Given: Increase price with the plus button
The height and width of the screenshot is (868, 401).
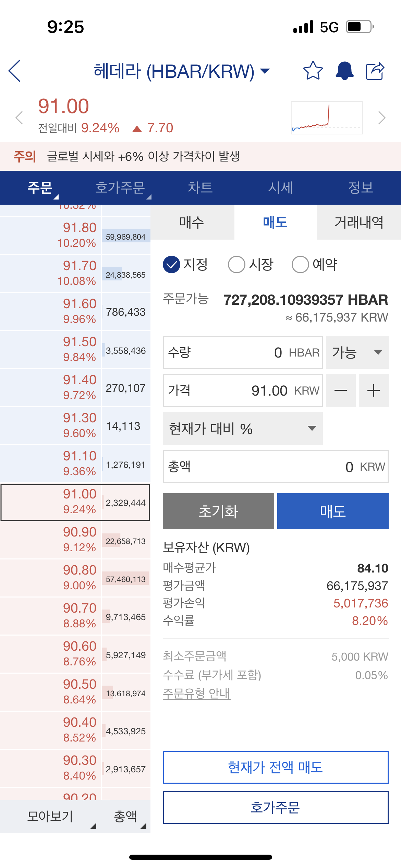Looking at the screenshot, I should (374, 390).
